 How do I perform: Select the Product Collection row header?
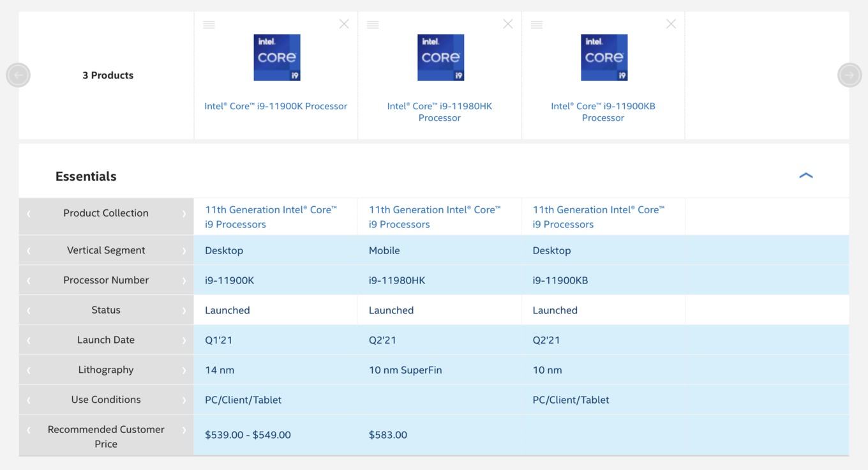coord(106,216)
